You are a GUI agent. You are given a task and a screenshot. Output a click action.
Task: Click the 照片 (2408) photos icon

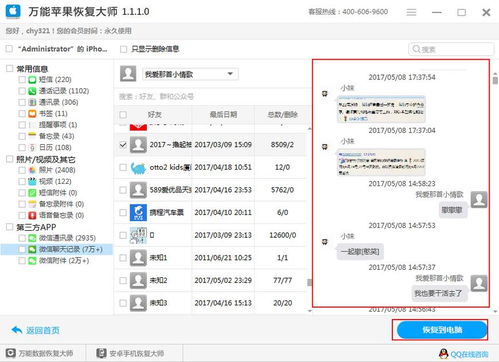(x=32, y=170)
